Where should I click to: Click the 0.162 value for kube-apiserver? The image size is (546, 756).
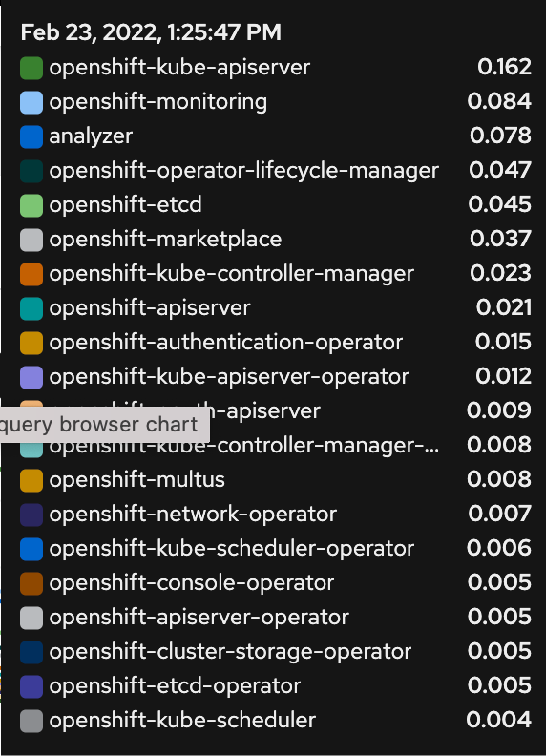coord(505,67)
